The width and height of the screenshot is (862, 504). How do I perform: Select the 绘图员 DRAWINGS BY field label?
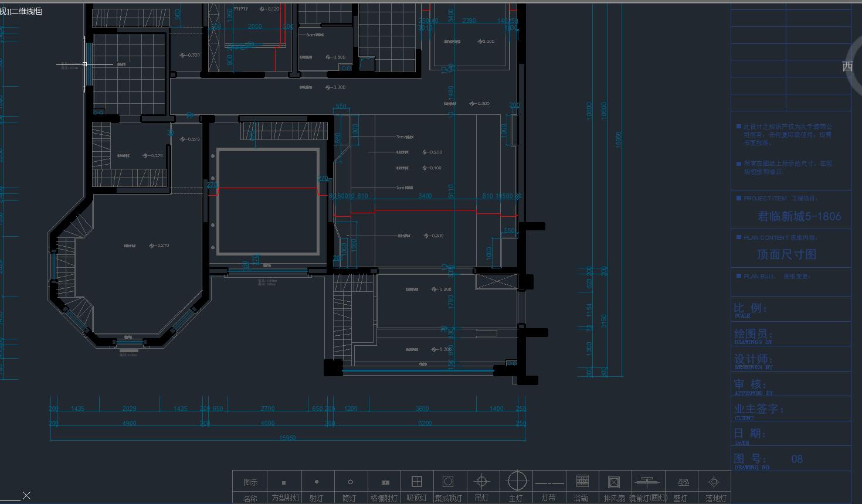tap(754, 336)
